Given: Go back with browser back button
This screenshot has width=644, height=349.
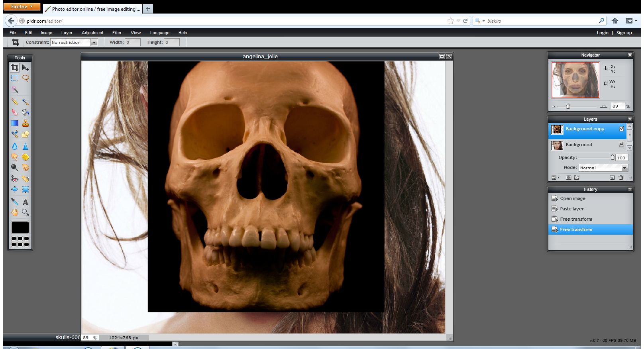Looking at the screenshot, I should 11,21.
